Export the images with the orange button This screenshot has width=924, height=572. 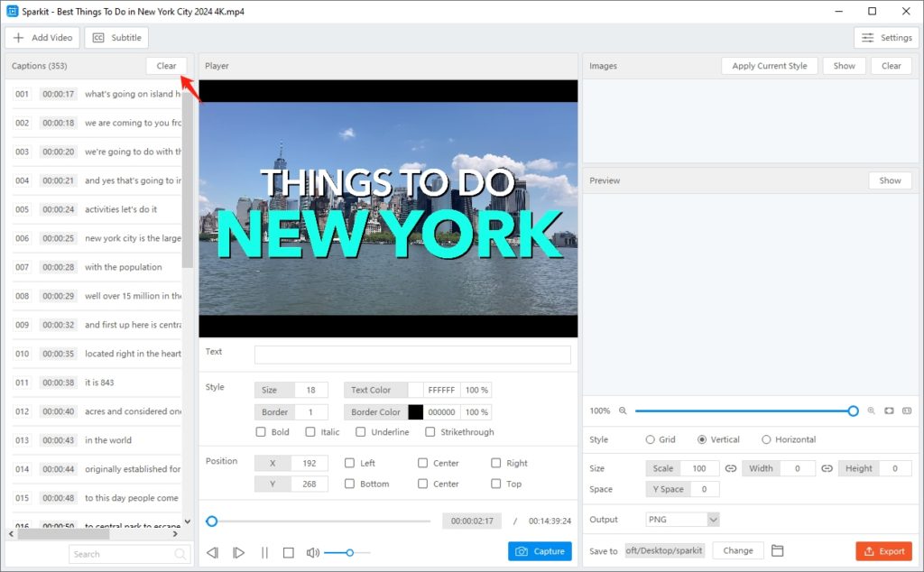pos(884,551)
